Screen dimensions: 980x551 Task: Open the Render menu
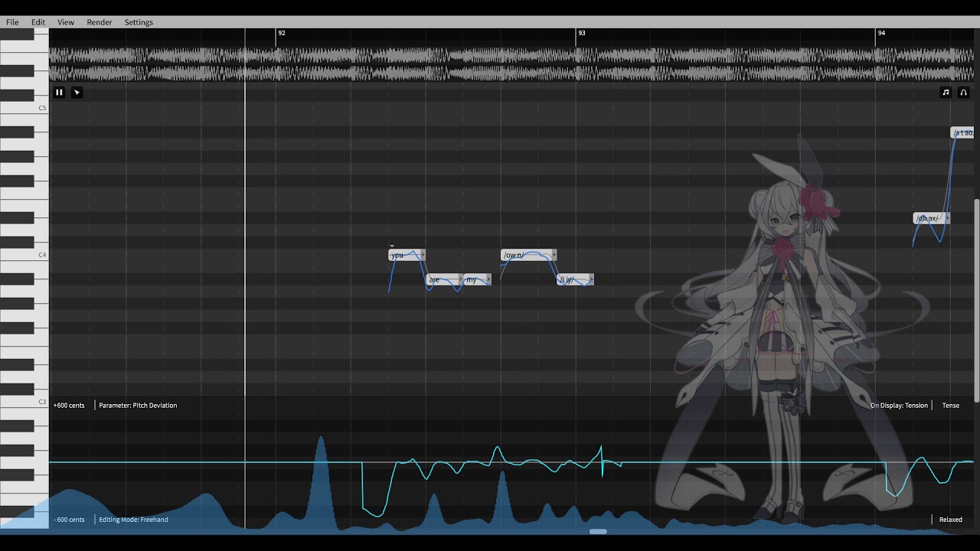coord(100,22)
